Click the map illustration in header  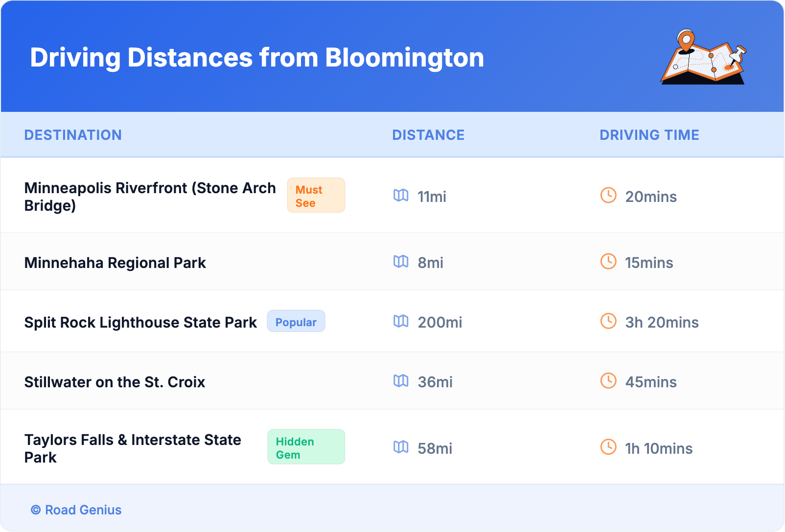click(703, 58)
